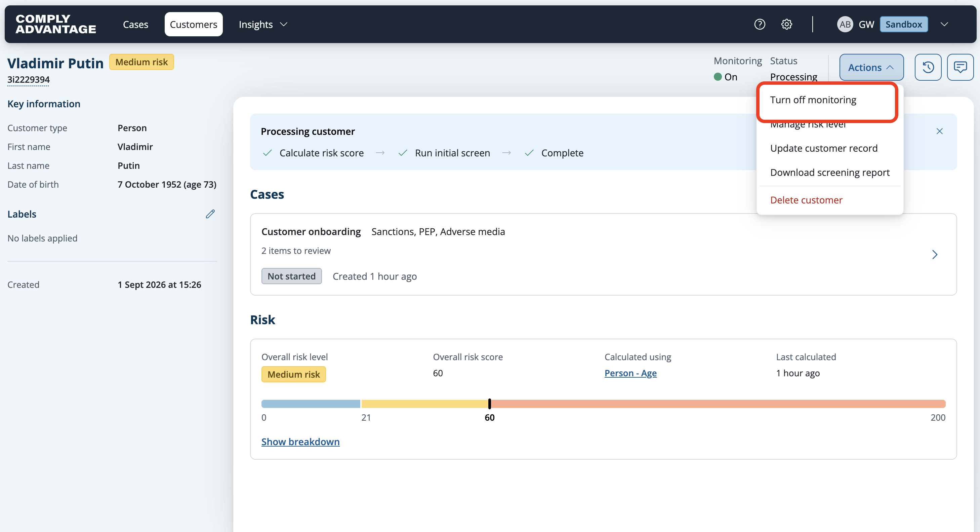This screenshot has width=980, height=532.
Task: Open the Customer onboarding case chevron
Action: 935,255
